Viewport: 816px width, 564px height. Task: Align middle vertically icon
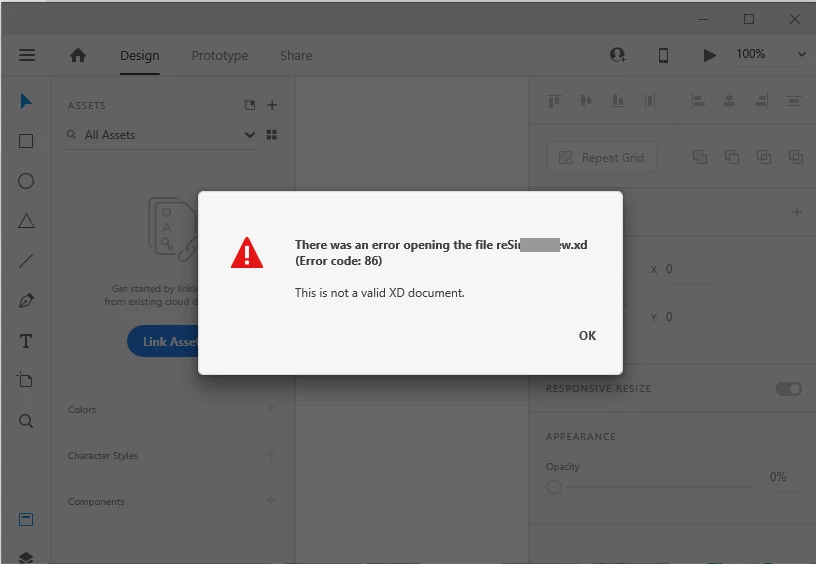[586, 100]
